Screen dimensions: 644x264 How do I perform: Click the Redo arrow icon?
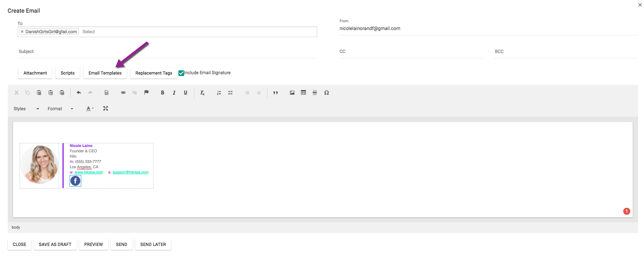pos(90,93)
